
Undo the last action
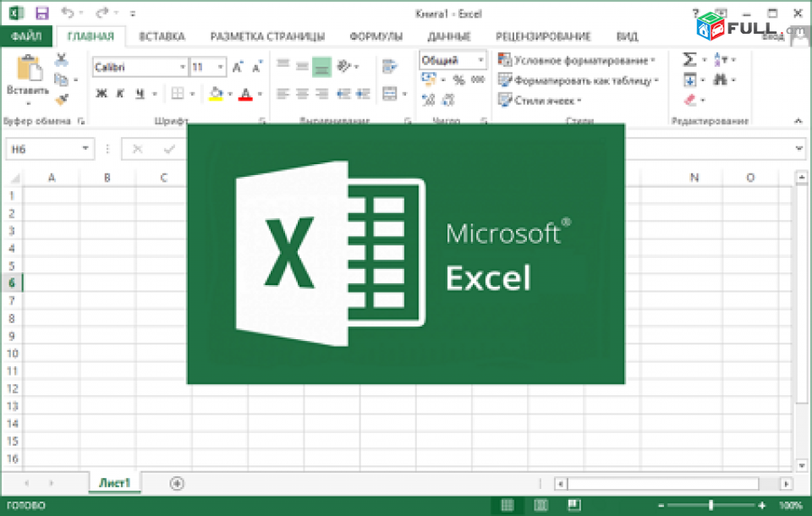click(67, 13)
